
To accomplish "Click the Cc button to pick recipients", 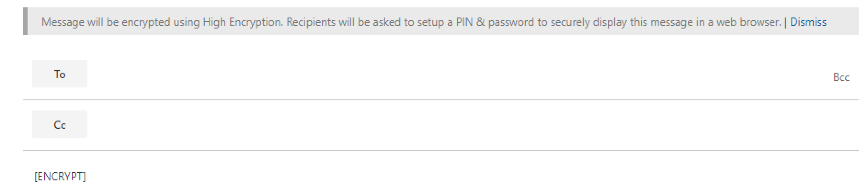I will [x=60, y=125].
